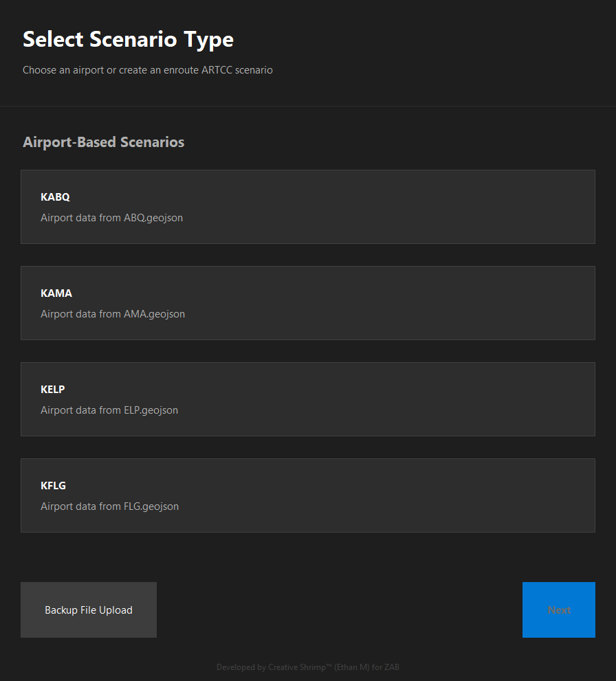Image resolution: width=616 pixels, height=681 pixels.
Task: Click the FLG.geojson data source text
Action: (109, 506)
